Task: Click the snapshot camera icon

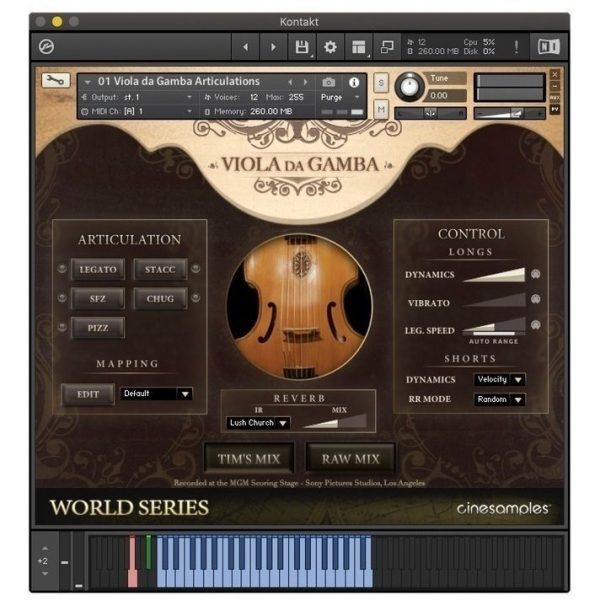Action: pyautogui.click(x=328, y=82)
